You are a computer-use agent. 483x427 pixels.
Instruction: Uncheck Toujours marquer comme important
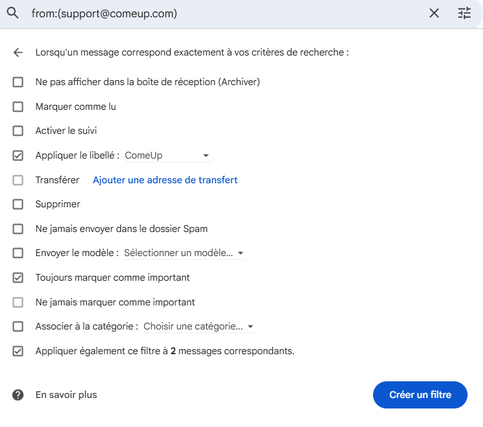[x=18, y=278]
